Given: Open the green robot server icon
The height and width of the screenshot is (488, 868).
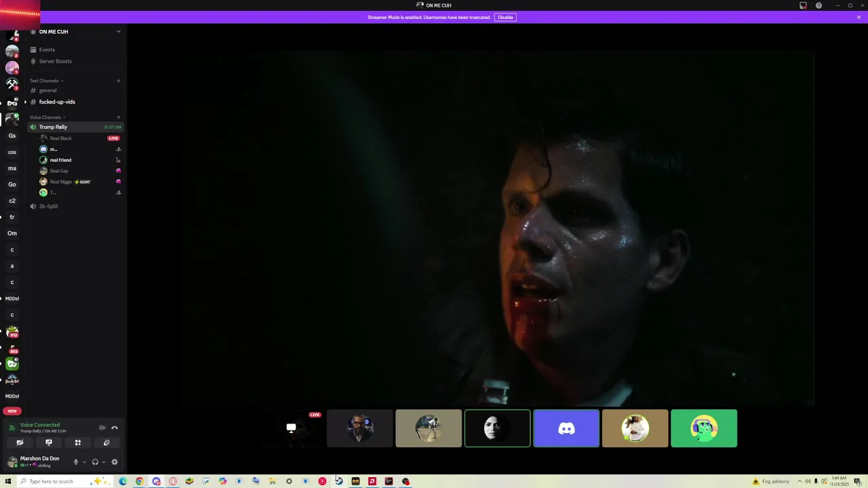Looking at the screenshot, I should pos(12,364).
